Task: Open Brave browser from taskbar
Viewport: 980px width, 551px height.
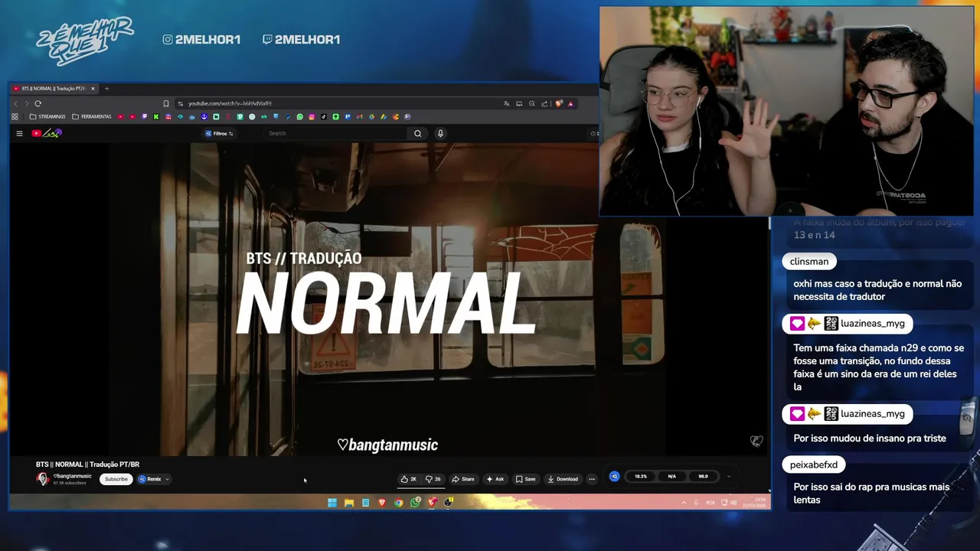Action: coord(382,503)
